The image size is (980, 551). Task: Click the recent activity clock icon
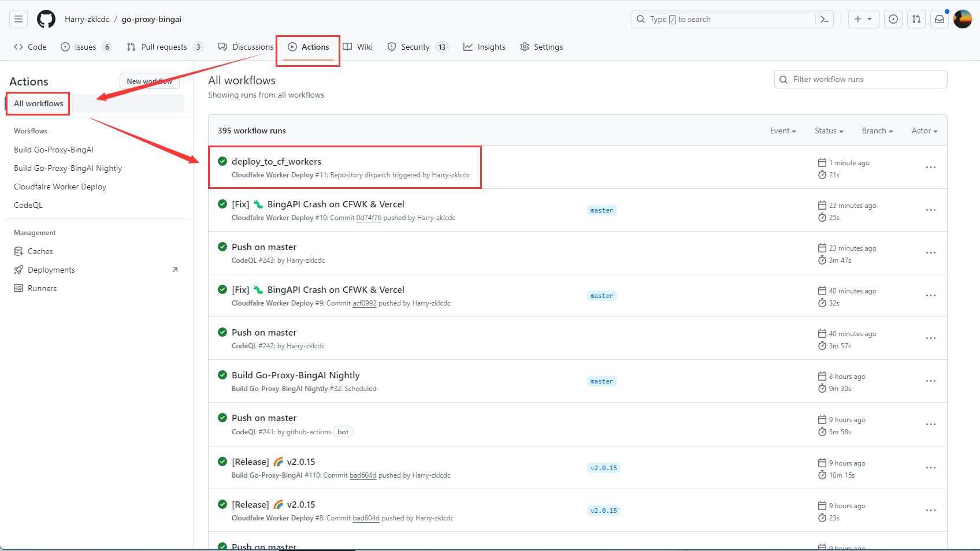coord(893,18)
